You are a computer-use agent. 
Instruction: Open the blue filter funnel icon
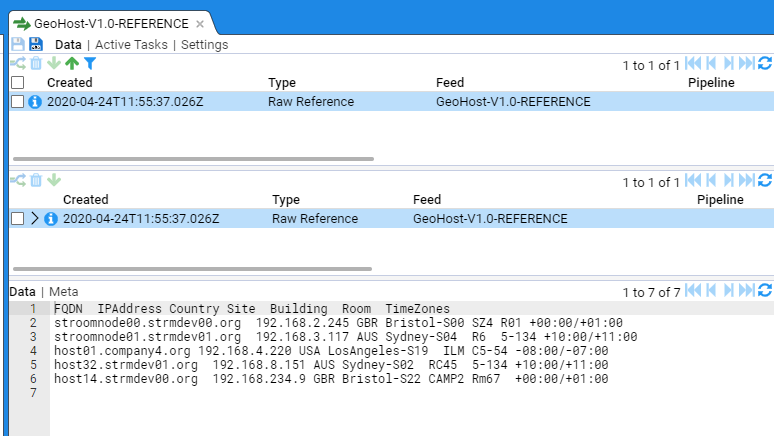[x=89, y=63]
